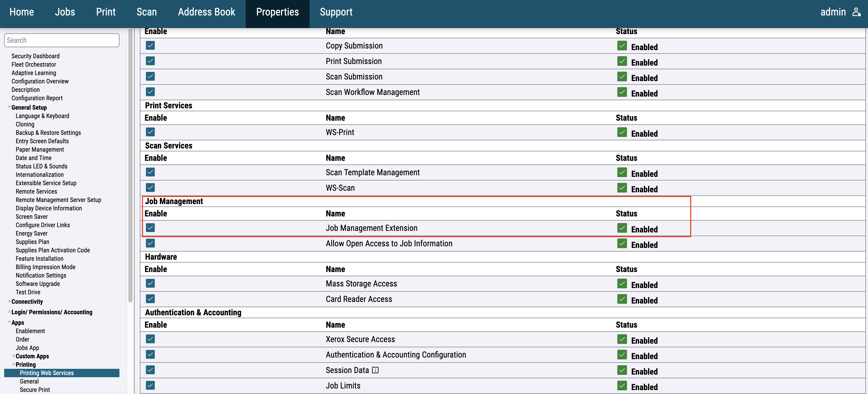Disable the Scan Template Management checkbox

[150, 172]
